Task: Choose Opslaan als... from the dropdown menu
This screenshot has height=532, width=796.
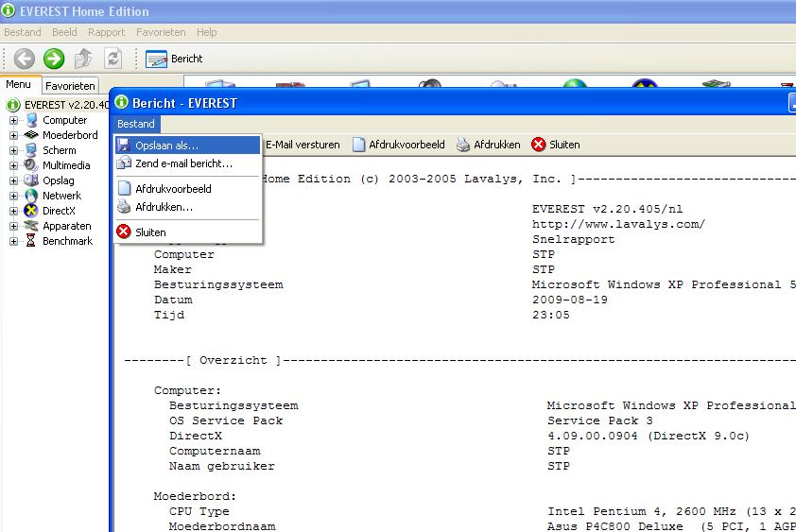Action: click(x=188, y=146)
